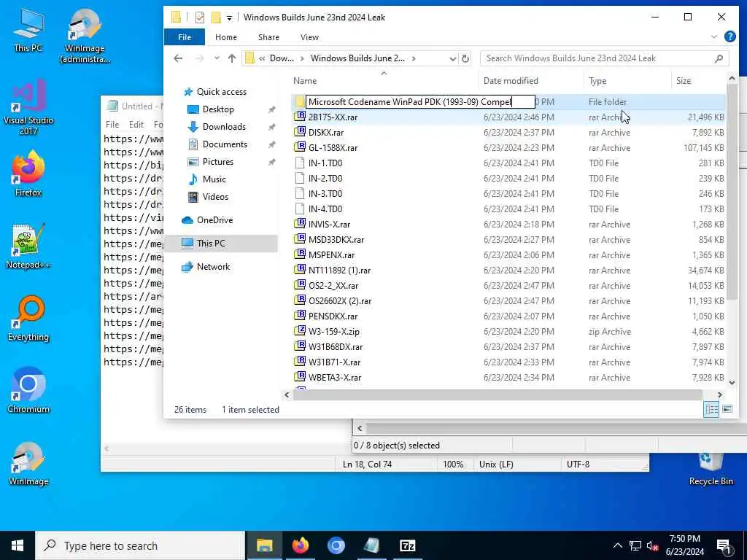Click the Explorer search box
The height and width of the screenshot is (560, 747).
pyautogui.click(x=604, y=58)
